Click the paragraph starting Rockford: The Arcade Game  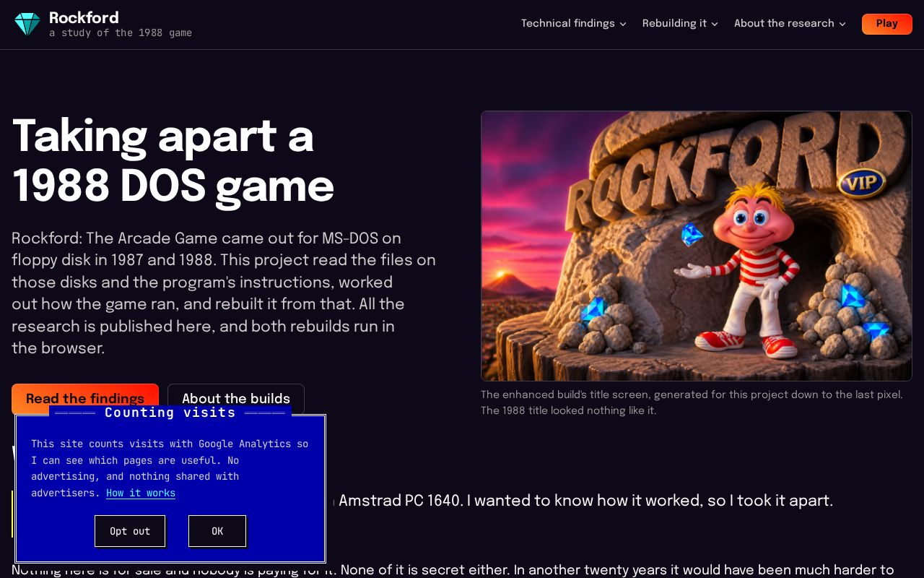pyautogui.click(x=224, y=293)
